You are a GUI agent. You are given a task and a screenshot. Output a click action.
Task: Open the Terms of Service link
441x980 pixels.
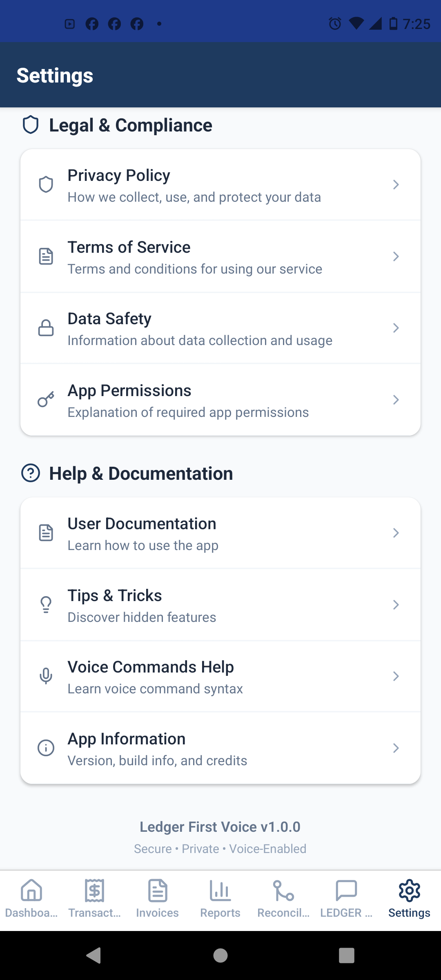click(x=194, y=257)
